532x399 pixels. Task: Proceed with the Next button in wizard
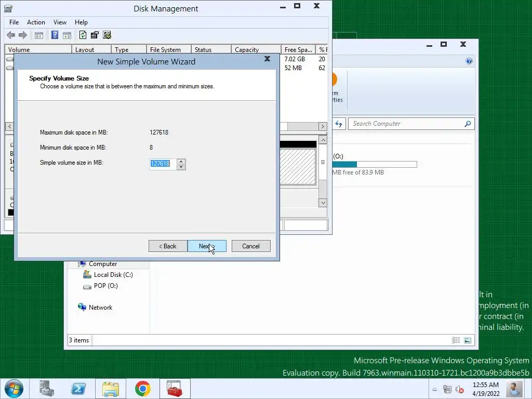coord(207,246)
